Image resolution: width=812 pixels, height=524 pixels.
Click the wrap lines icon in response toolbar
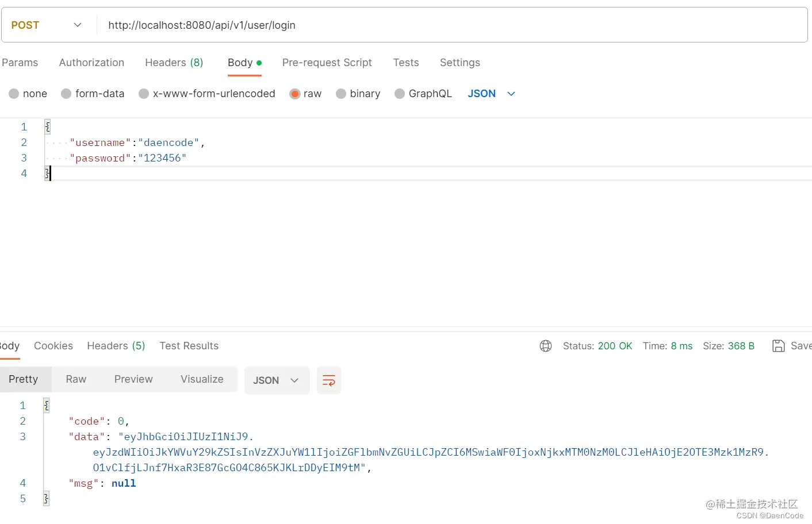coord(328,380)
